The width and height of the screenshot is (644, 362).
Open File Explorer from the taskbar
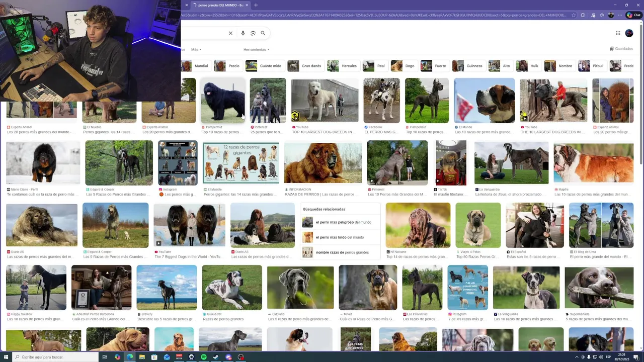(x=142, y=357)
